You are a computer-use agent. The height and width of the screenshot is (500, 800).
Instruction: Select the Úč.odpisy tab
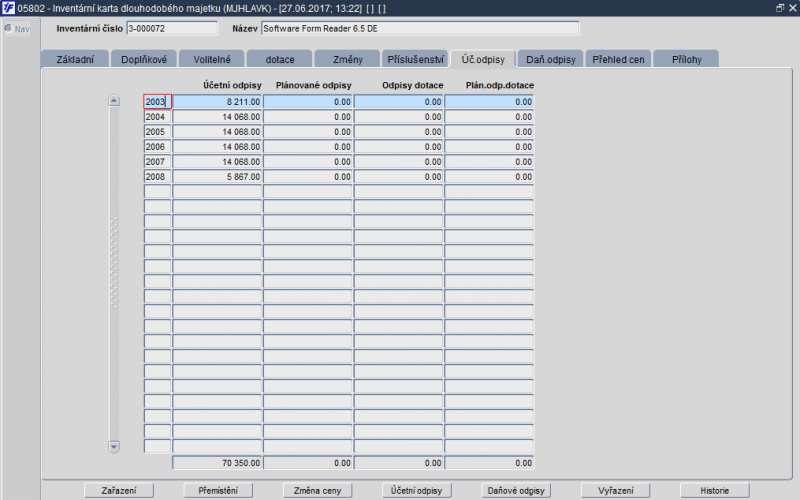click(483, 59)
